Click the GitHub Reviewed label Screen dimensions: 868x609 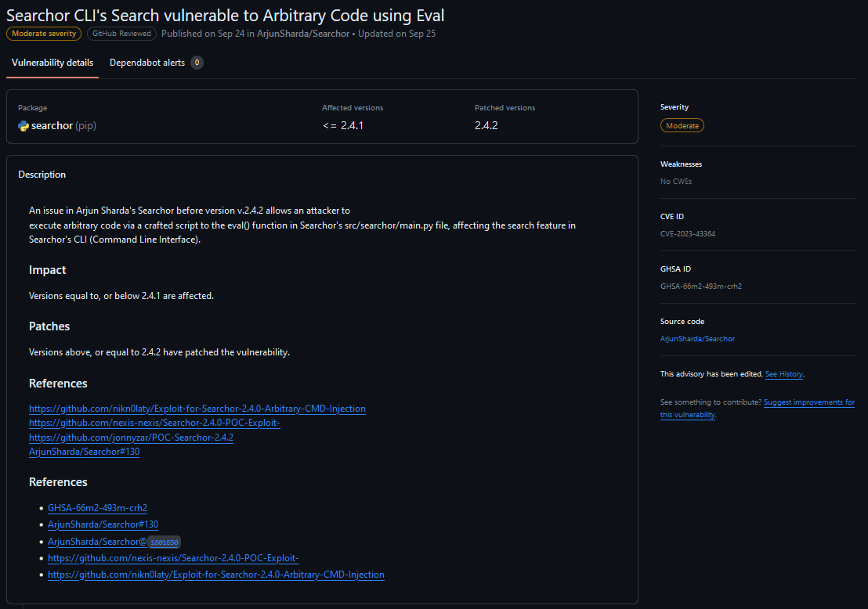pyautogui.click(x=121, y=34)
